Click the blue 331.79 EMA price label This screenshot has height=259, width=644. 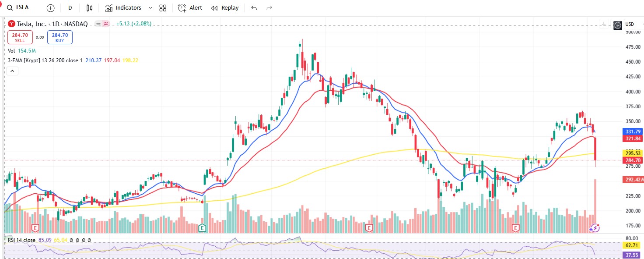[633, 131]
